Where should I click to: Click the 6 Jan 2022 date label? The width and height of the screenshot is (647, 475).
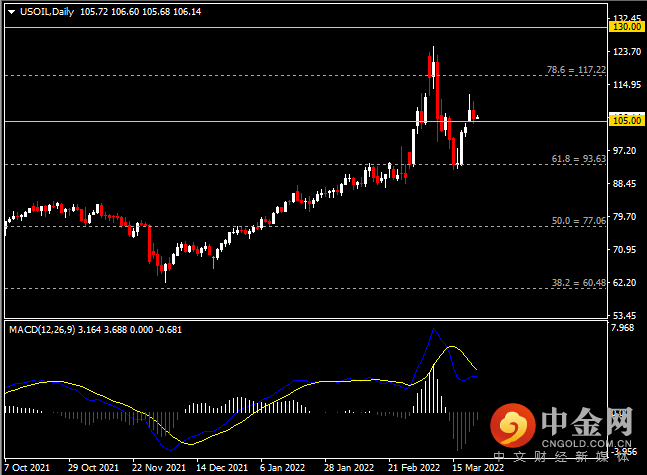coord(283,468)
